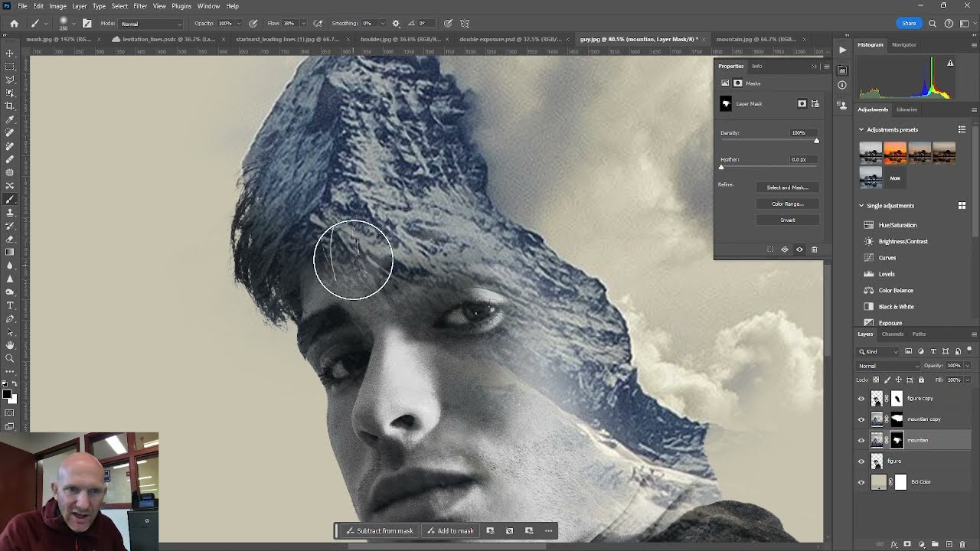Switch to the Navigator tab
Image resolution: width=980 pixels, height=551 pixels.
click(904, 44)
